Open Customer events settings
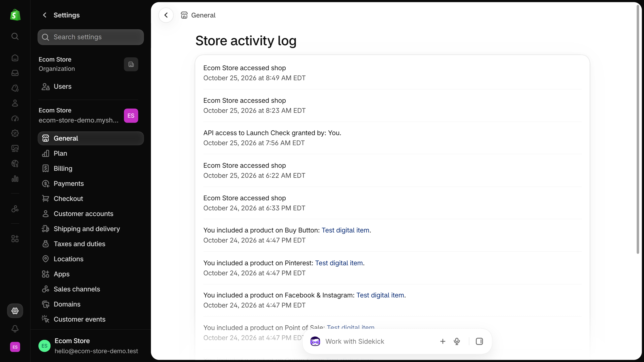 [91, 319]
